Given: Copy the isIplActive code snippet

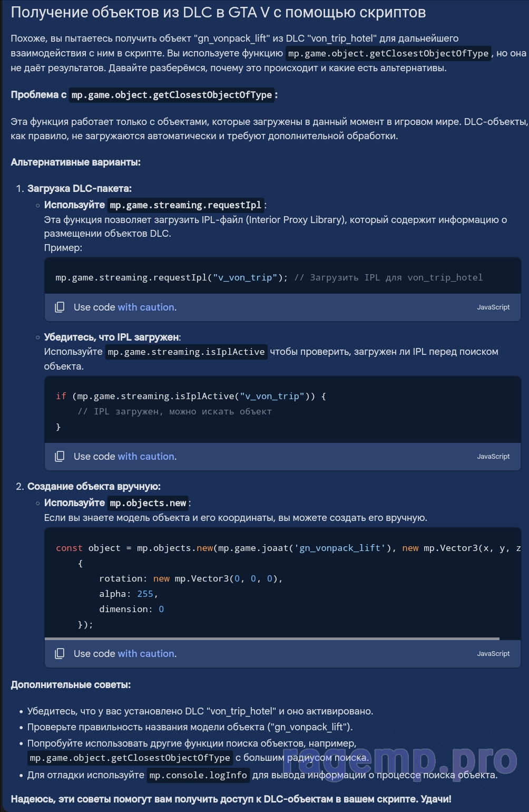Looking at the screenshot, I should [60, 456].
